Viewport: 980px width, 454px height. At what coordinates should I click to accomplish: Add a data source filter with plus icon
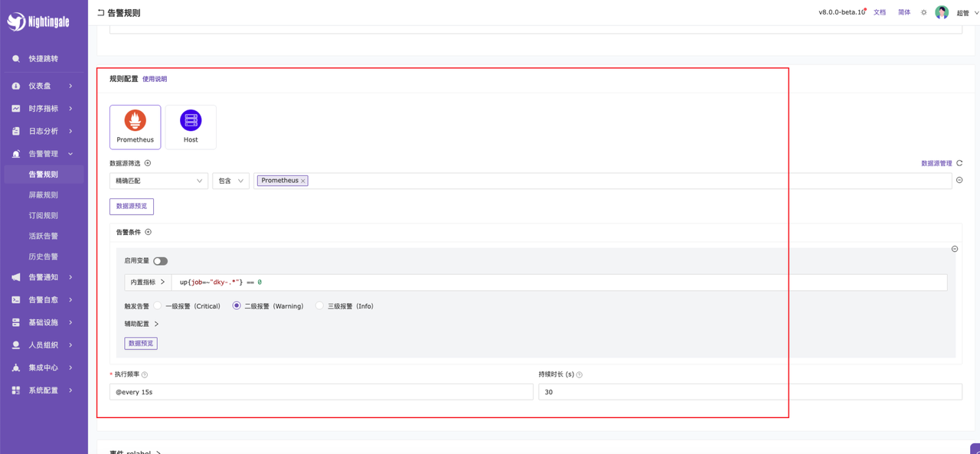pyautogui.click(x=148, y=163)
